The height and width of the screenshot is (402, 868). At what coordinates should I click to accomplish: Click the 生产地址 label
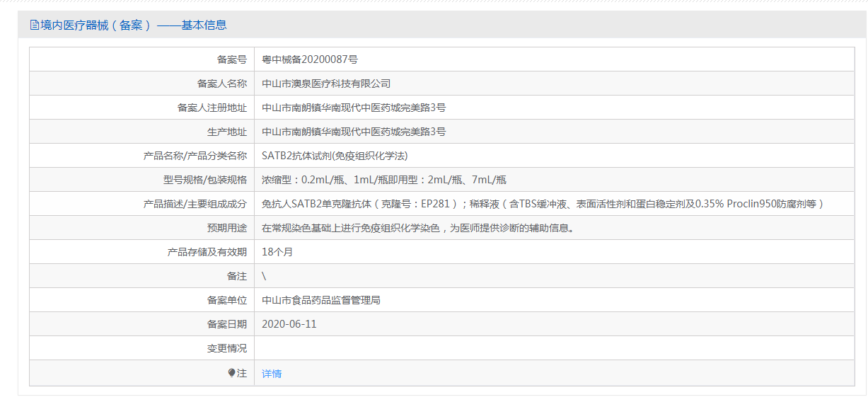pyautogui.click(x=227, y=132)
